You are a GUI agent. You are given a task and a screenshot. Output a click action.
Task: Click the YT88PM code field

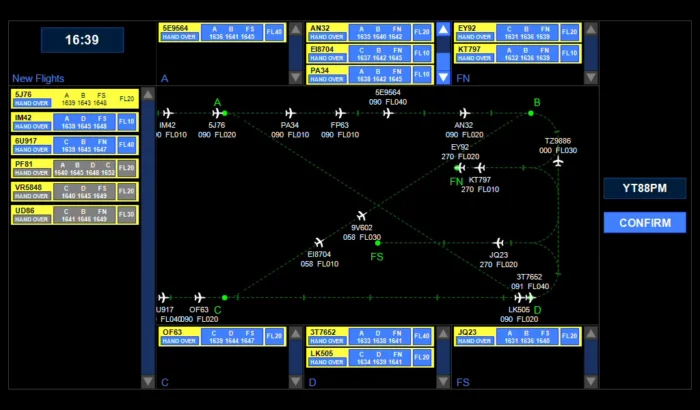coord(645,188)
